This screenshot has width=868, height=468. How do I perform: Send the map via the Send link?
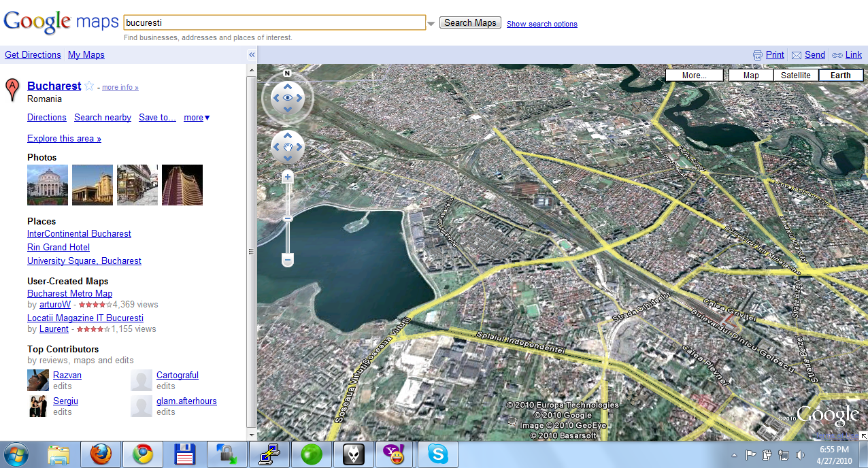click(808, 55)
